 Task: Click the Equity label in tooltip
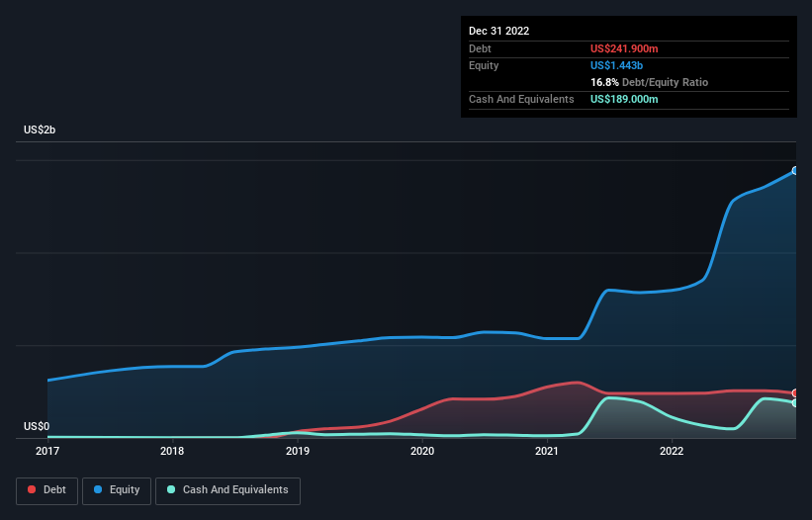coord(484,65)
